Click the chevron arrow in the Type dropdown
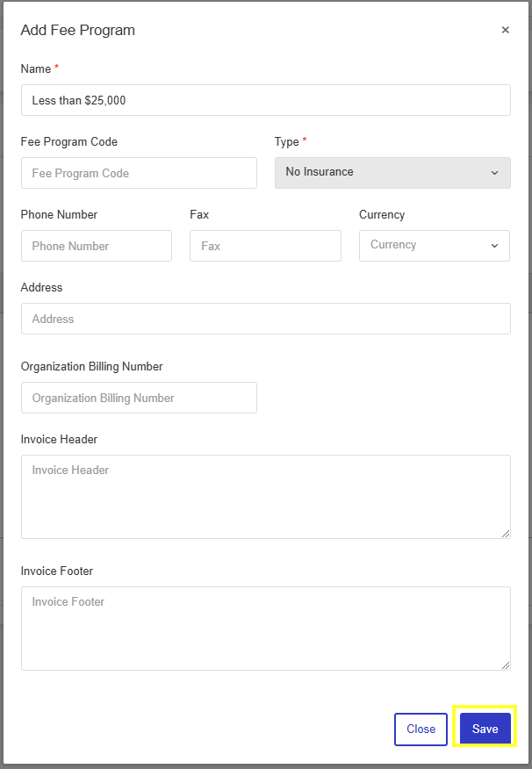 [494, 173]
